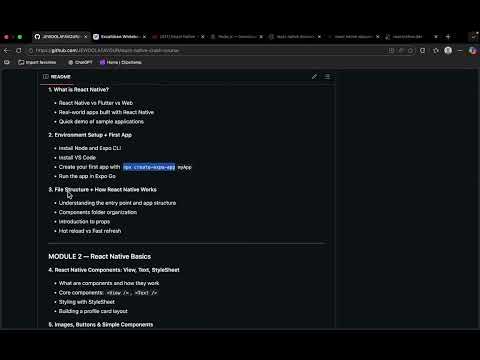
Task: Click the 'Core components' bullet line
Action: coord(108,293)
